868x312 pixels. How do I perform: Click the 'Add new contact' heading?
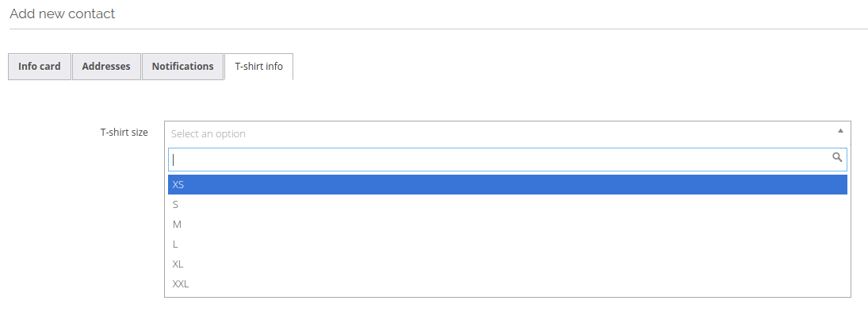pyautogui.click(x=62, y=13)
